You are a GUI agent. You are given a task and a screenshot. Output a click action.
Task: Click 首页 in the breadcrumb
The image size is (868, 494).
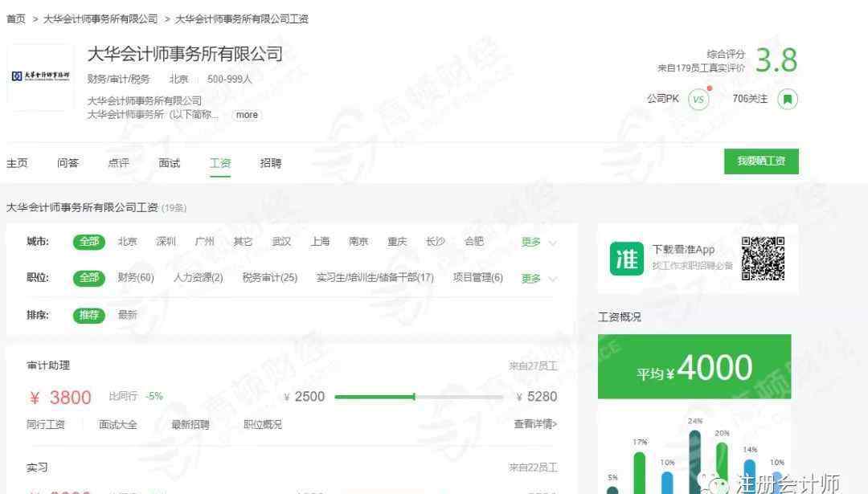click(16, 18)
